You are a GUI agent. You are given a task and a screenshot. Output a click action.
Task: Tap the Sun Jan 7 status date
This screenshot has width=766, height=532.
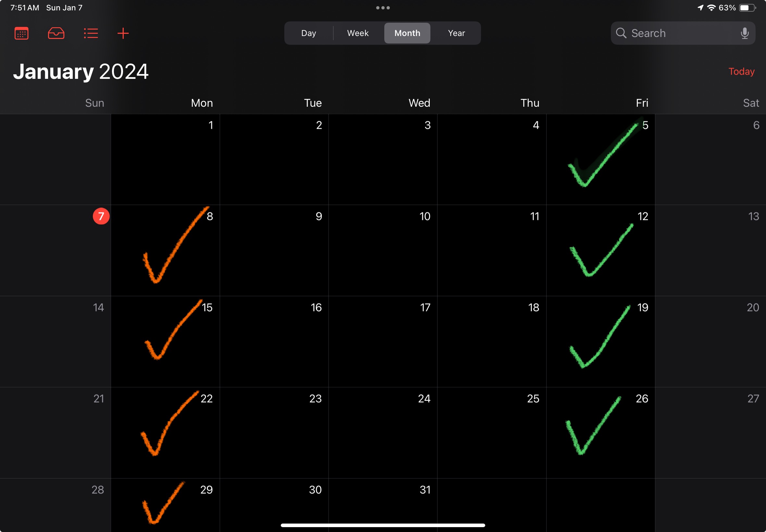click(x=64, y=8)
